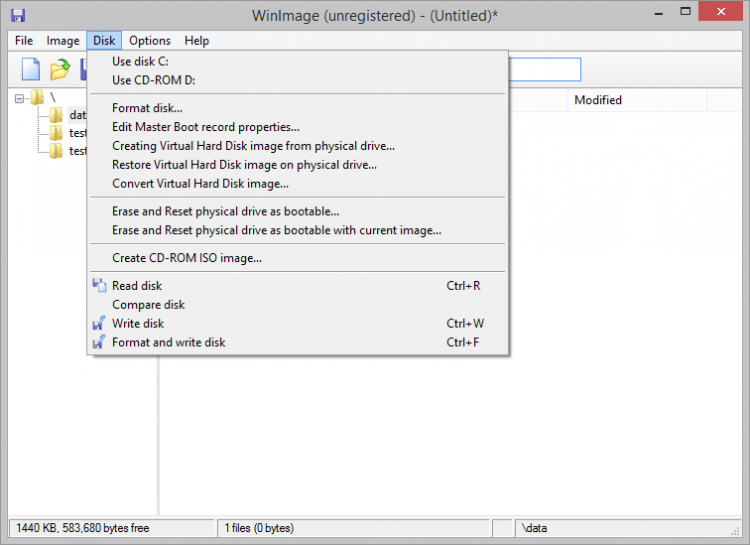Open the Help menu
The height and width of the screenshot is (545, 750).
coord(197,41)
